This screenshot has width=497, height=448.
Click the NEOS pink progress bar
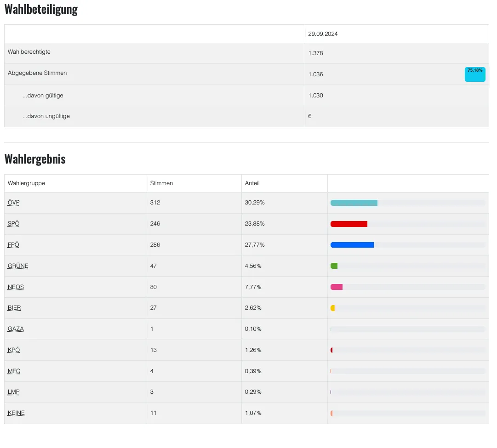[x=336, y=287]
